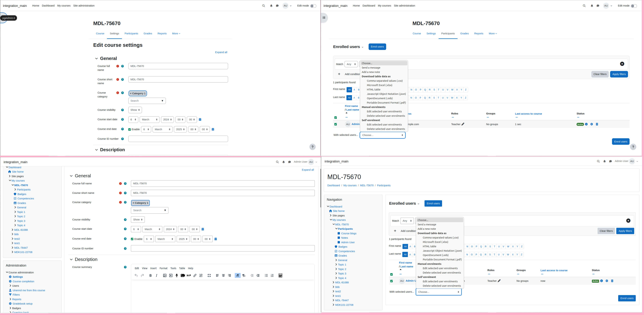This screenshot has width=644, height=315.
Task: Collapse the General section, top-left window
Action: click(x=96, y=58)
